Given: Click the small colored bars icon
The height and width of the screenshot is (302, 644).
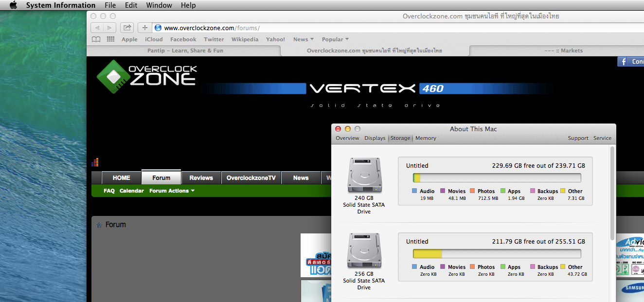Looking at the screenshot, I should pyautogui.click(x=95, y=162).
